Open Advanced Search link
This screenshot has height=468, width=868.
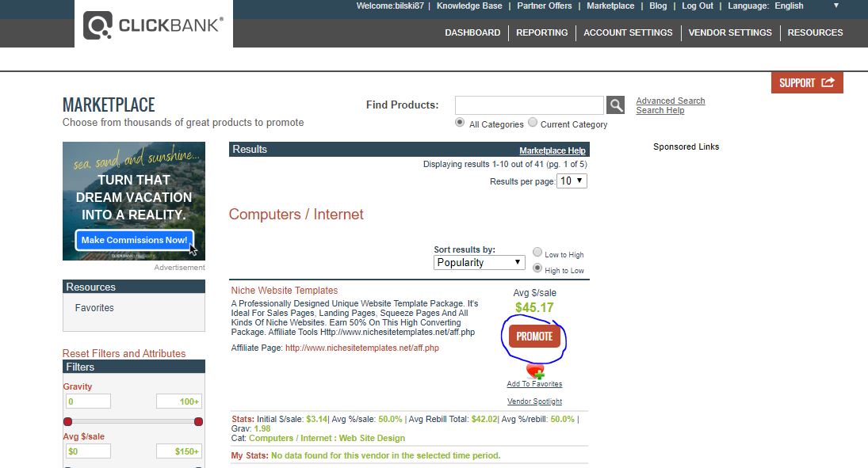(671, 101)
